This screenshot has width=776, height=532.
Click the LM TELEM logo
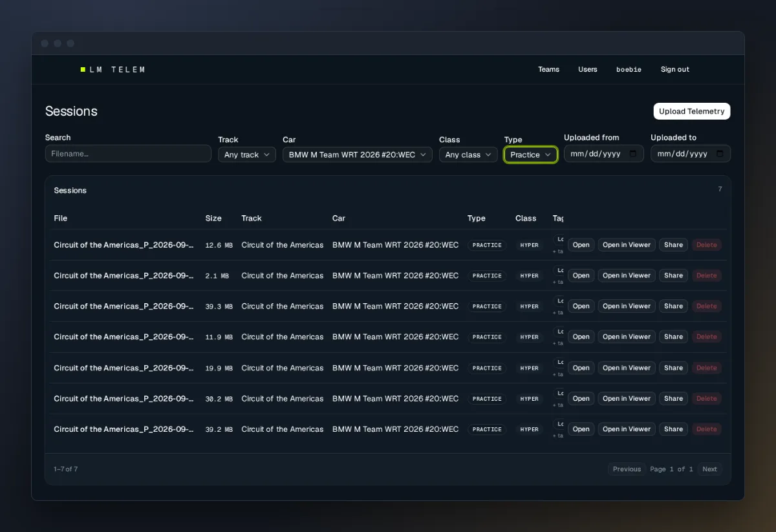(113, 69)
